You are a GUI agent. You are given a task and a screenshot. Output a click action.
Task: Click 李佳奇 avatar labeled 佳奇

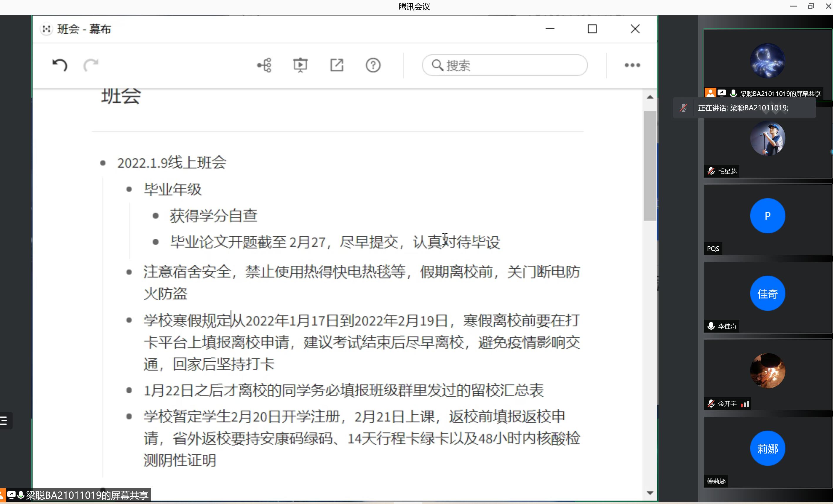click(767, 294)
